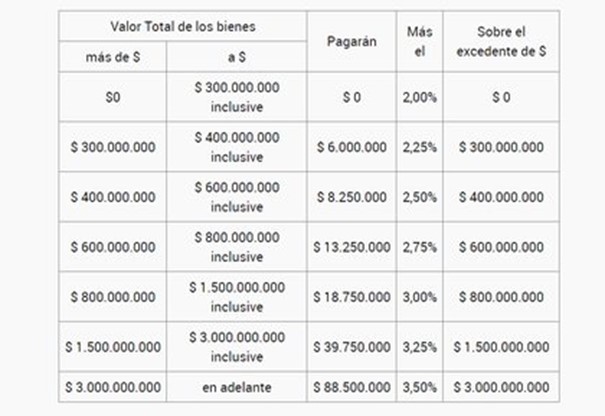Select the 3,50% rate cell
The height and width of the screenshot is (416, 605).
[x=420, y=387]
